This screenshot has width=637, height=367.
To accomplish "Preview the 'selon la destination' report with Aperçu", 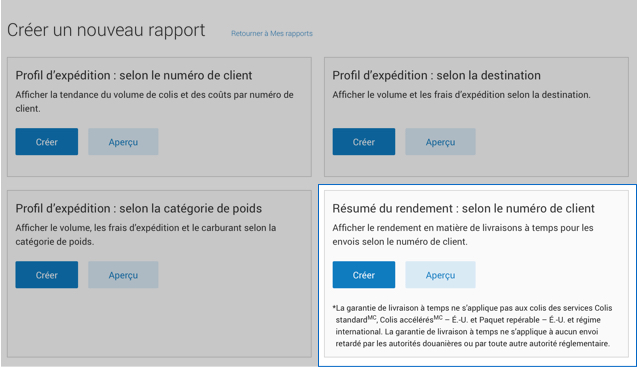I will [x=440, y=141].
